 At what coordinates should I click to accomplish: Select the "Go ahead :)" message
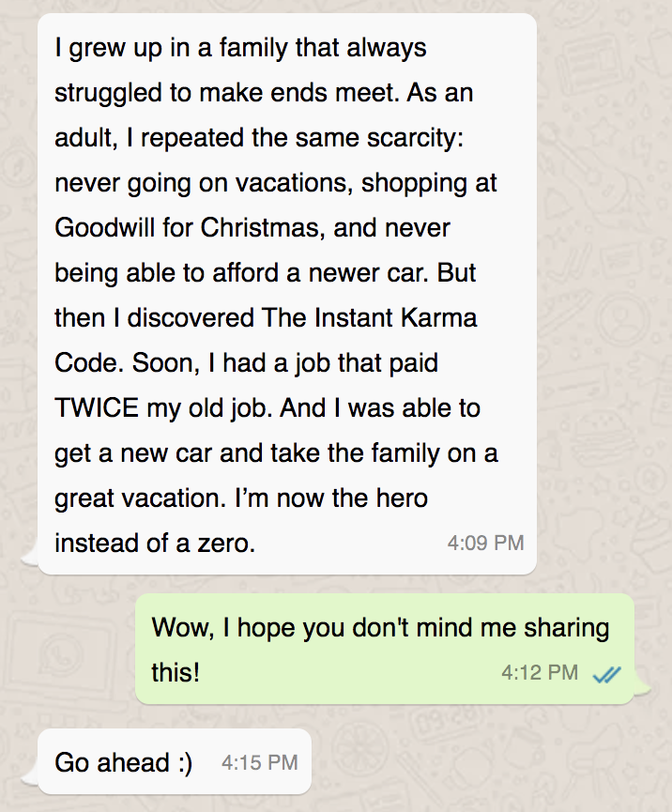[x=124, y=763]
